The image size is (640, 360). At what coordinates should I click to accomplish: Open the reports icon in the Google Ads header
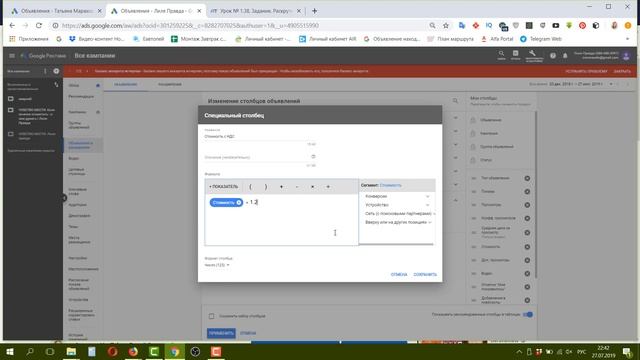516,55
